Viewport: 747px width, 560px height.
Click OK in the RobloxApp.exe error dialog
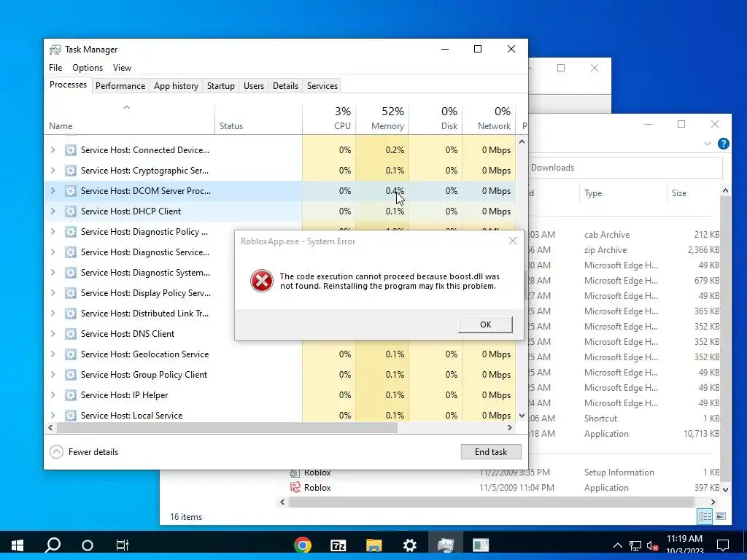[485, 324]
